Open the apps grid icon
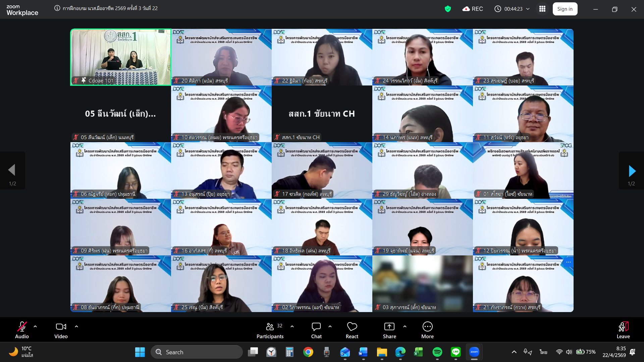Screen dimensions: 644x362 (x=542, y=9)
